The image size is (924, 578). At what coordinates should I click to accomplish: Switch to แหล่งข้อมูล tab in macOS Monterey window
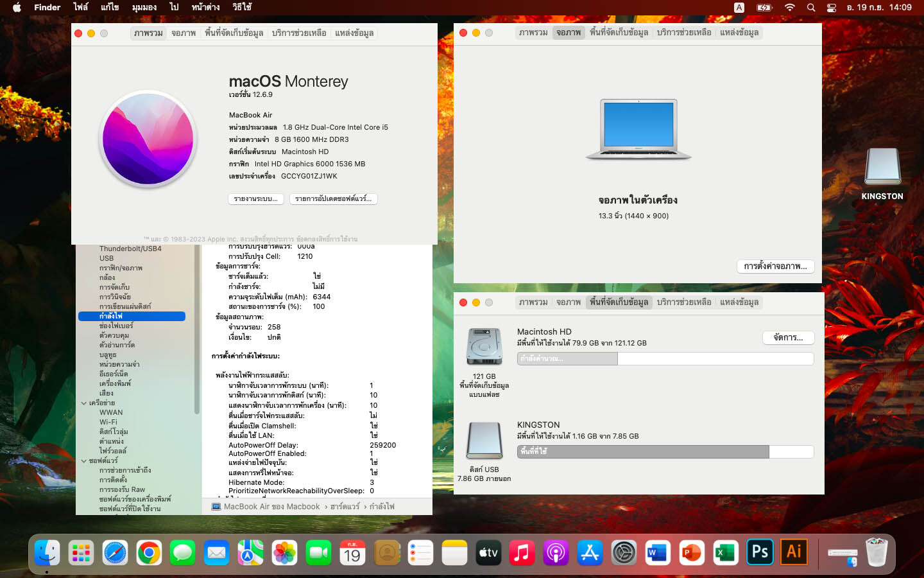pyautogui.click(x=354, y=33)
